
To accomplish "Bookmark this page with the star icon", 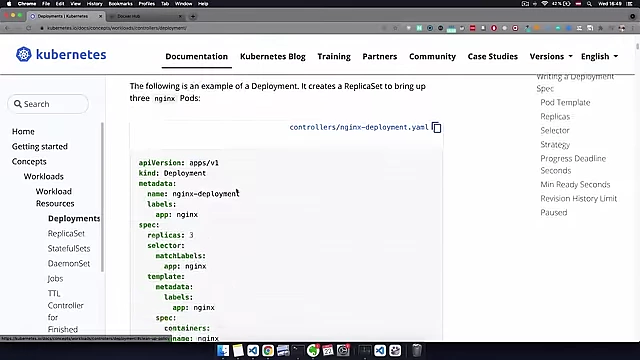I will click(x=395, y=28).
